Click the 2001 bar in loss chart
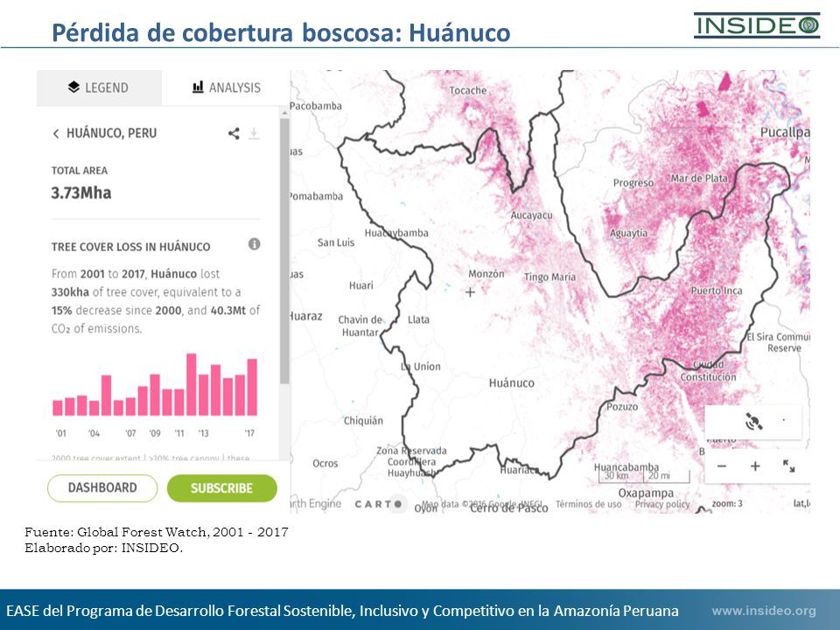Screen dimensions: 840x630 (x=58, y=408)
